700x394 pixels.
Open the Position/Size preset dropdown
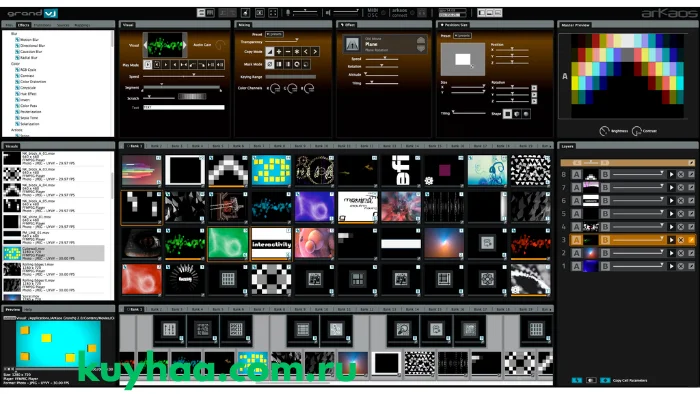coord(462,35)
